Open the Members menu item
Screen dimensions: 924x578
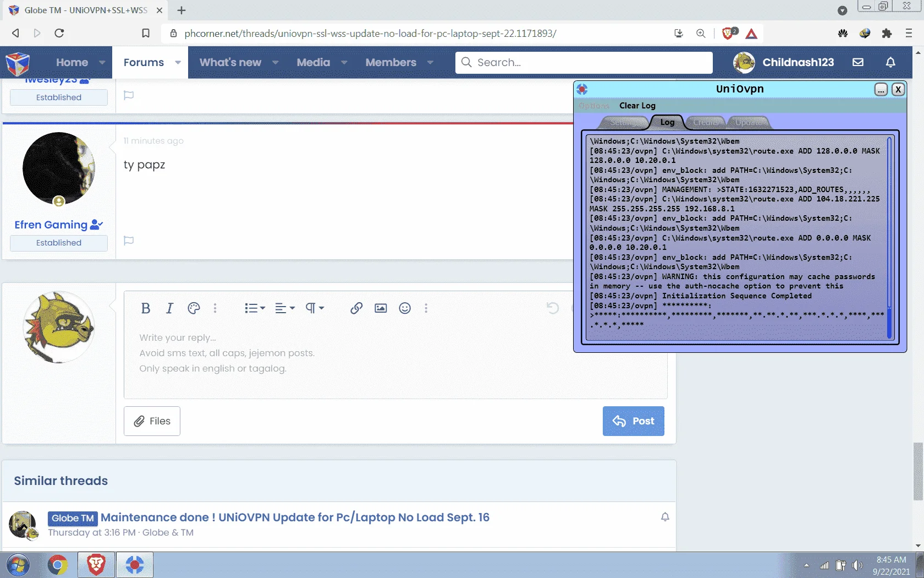tap(391, 62)
